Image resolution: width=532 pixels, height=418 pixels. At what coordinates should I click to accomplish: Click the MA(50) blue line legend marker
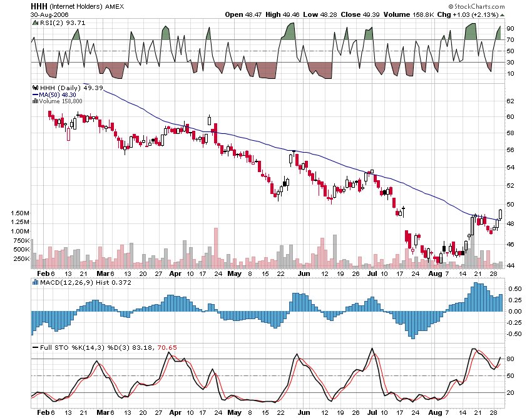[35, 95]
